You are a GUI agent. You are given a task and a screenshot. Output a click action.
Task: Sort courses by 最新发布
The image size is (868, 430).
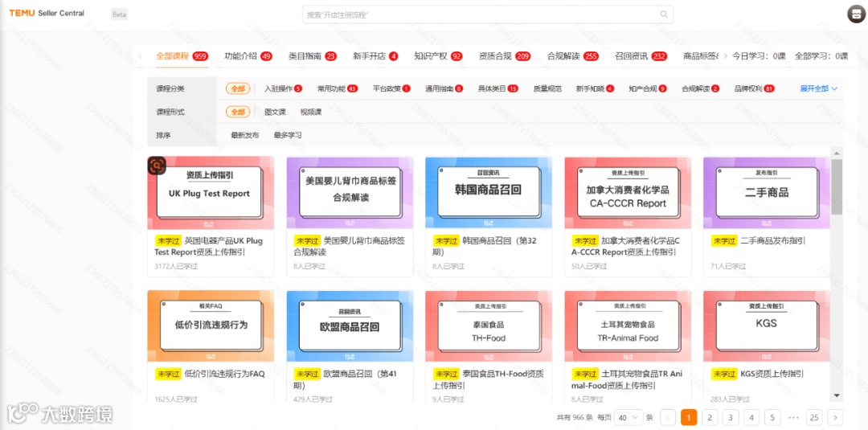tap(244, 135)
